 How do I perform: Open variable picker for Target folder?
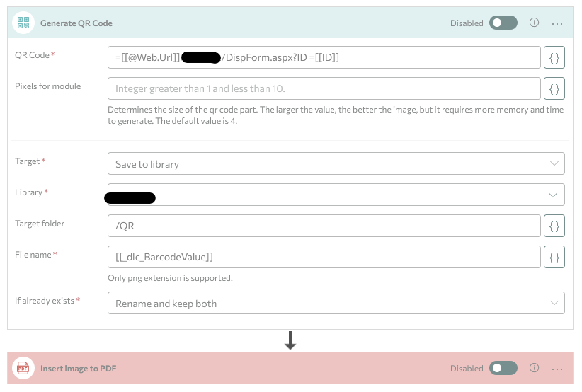pyautogui.click(x=554, y=226)
